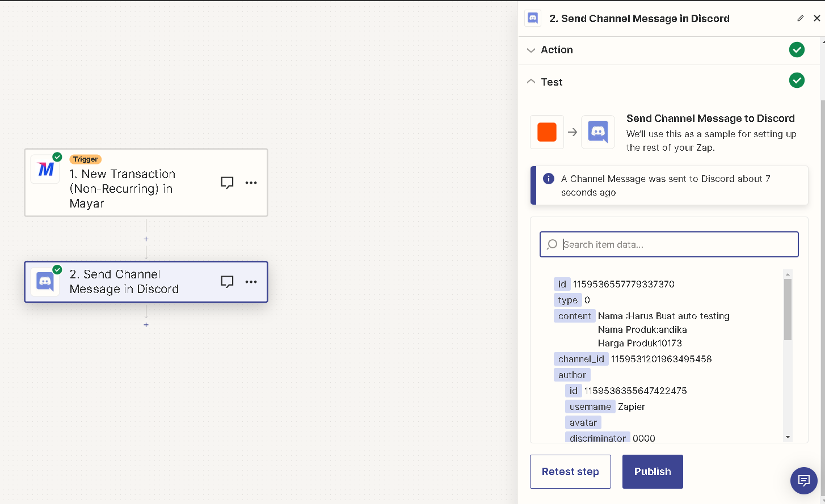Click the content field label

pyautogui.click(x=574, y=316)
